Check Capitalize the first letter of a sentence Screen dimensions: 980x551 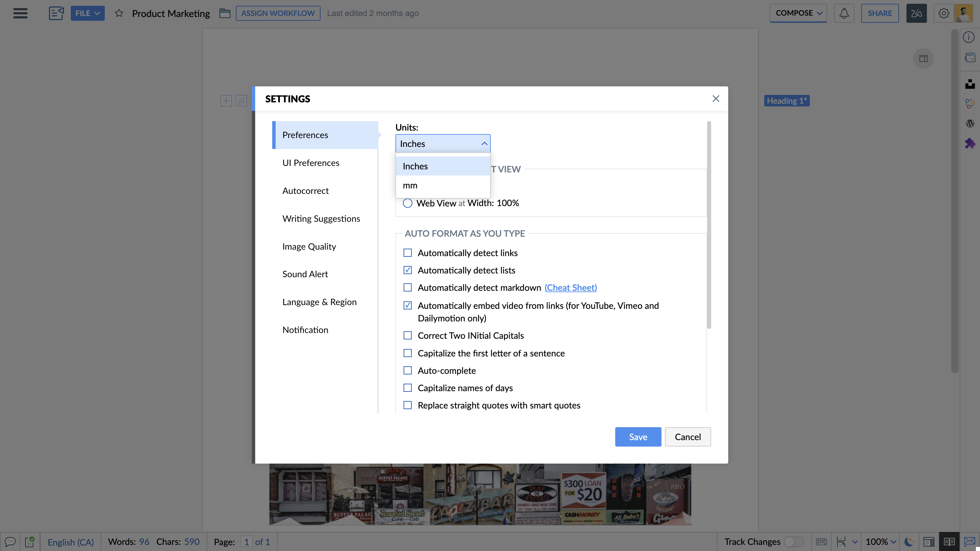[407, 353]
